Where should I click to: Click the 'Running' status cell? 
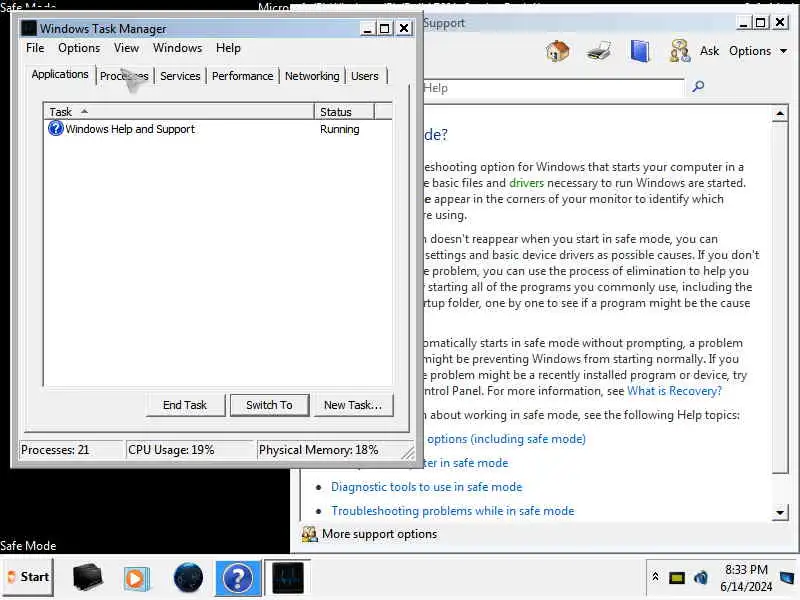coord(340,129)
